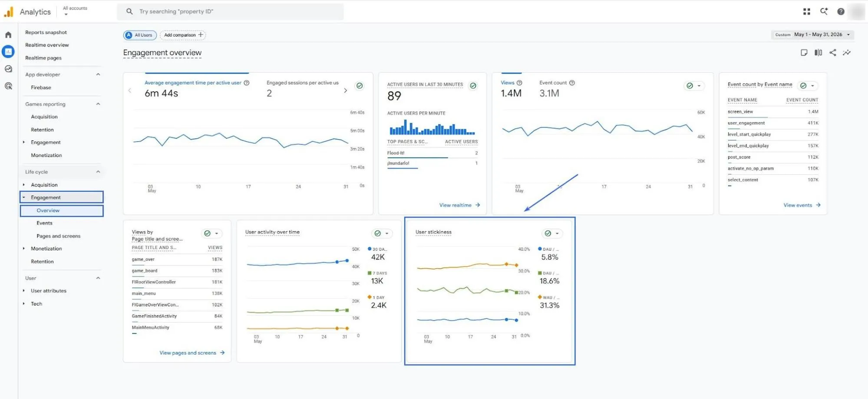The image size is (868, 399).
Task: Click the search property ID field
Action: pyautogui.click(x=230, y=12)
